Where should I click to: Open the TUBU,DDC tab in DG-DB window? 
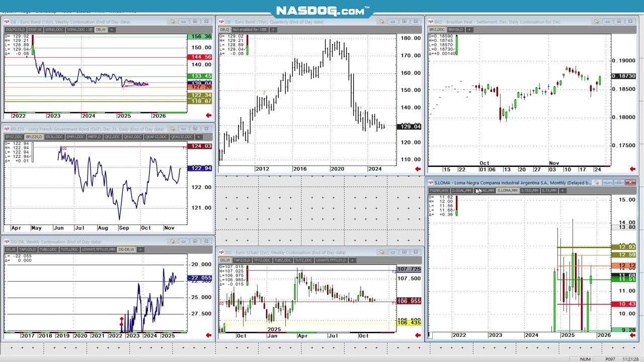tap(48, 249)
